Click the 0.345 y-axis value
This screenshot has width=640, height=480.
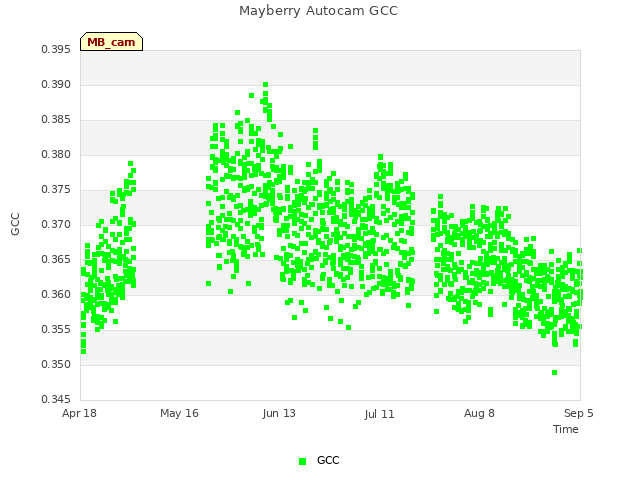56,399
